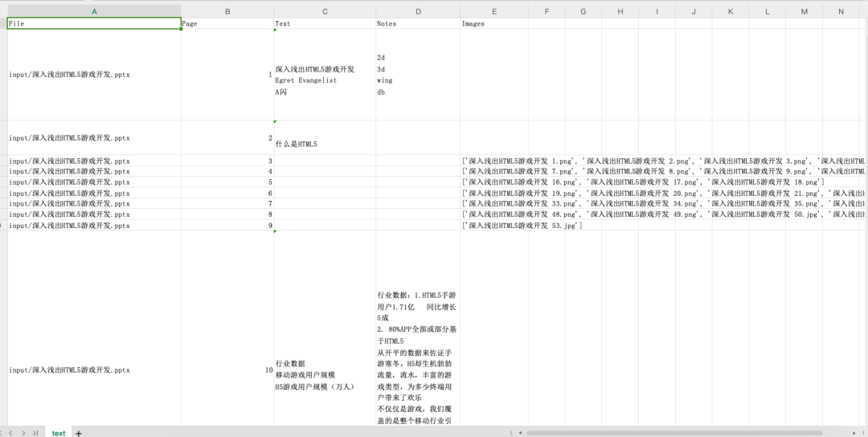Go to next sheet tab arrow

23,433
